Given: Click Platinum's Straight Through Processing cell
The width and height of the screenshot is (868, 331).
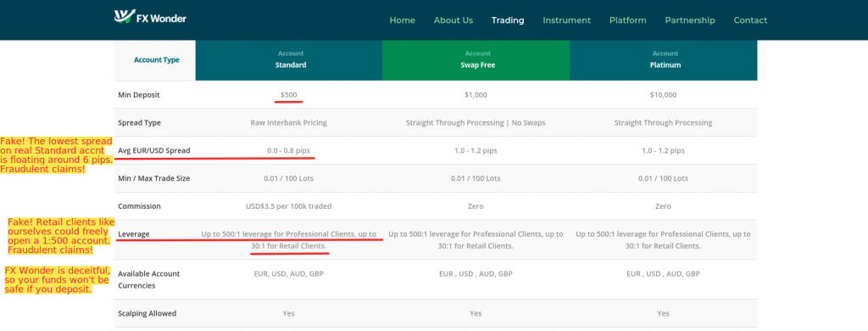Looking at the screenshot, I should (663, 122).
